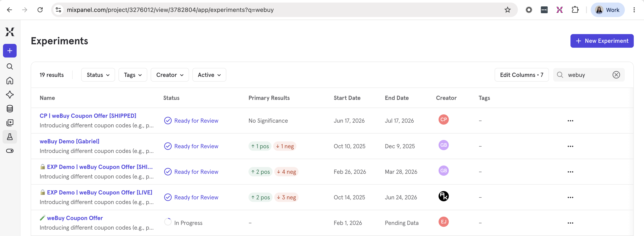Open the Chrome three-dot menu

634,10
